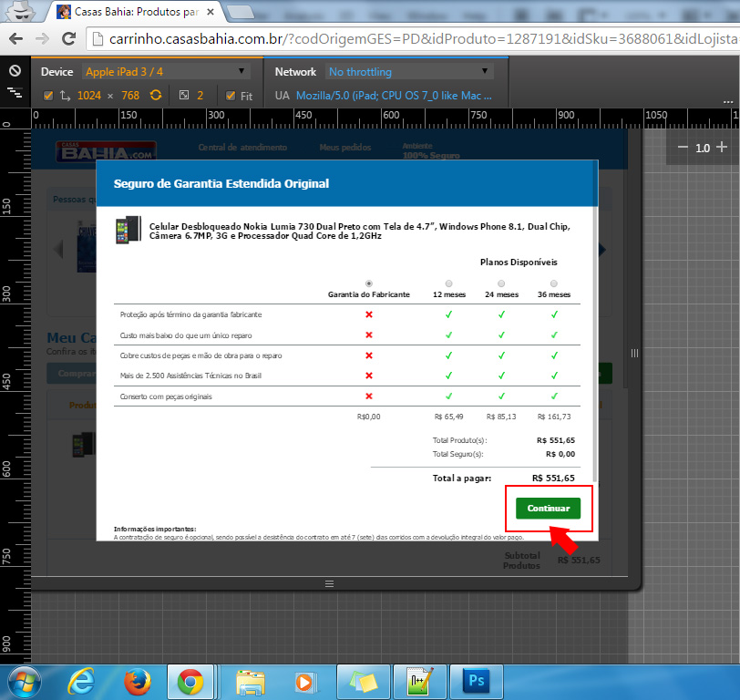This screenshot has width=740, height=700.
Task: Click the address bar URL field
Action: (x=410, y=39)
